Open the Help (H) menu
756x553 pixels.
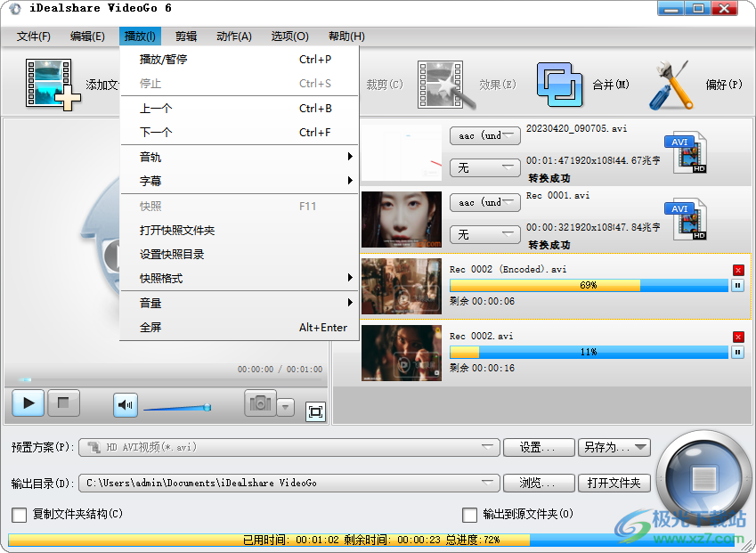tap(346, 37)
